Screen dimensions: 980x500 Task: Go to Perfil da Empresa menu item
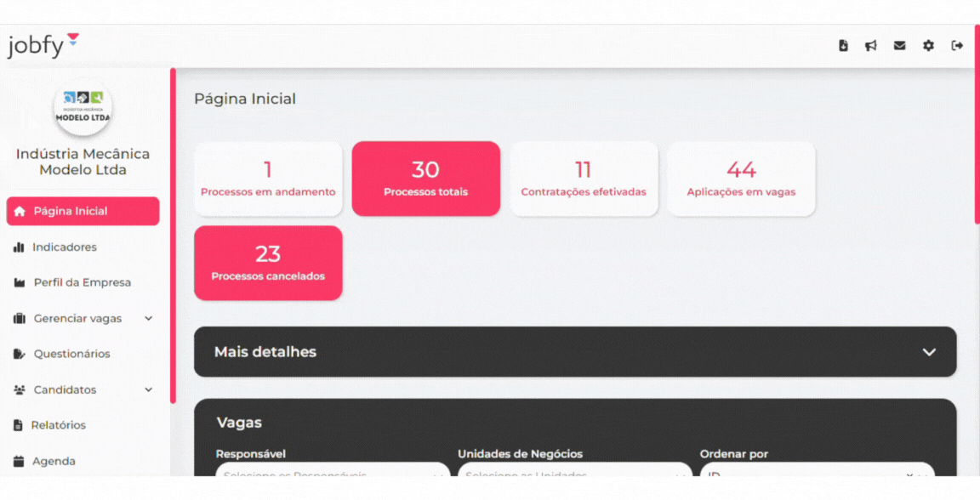82,283
